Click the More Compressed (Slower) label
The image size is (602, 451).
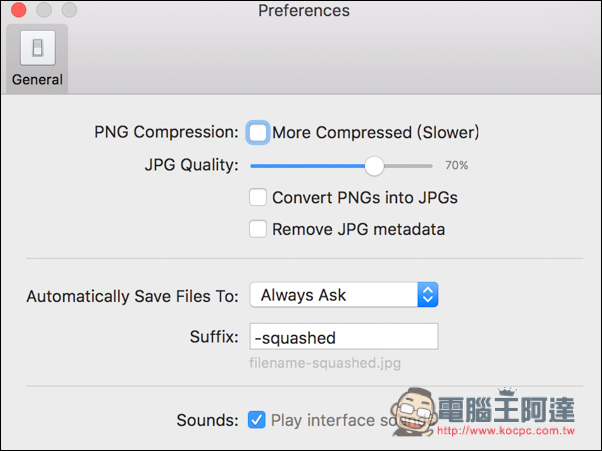pyautogui.click(x=375, y=133)
